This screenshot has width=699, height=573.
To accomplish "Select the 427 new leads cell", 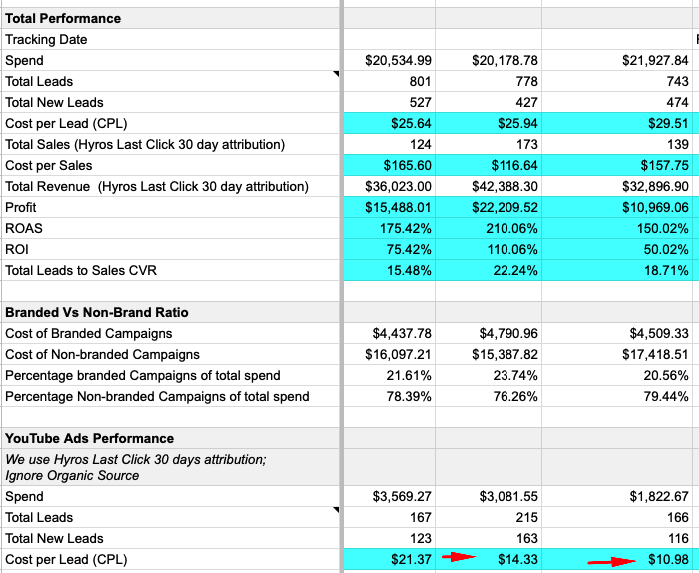I will click(489, 102).
